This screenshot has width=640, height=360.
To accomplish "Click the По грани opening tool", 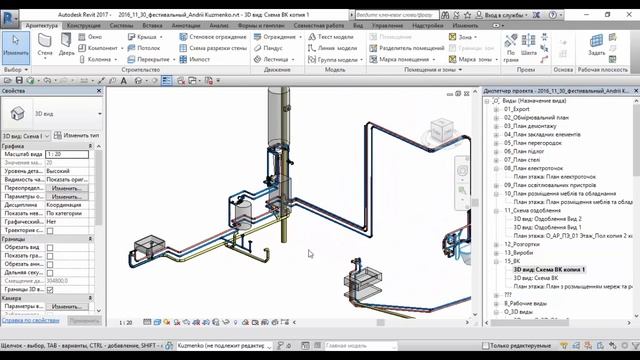I will click(511, 48).
